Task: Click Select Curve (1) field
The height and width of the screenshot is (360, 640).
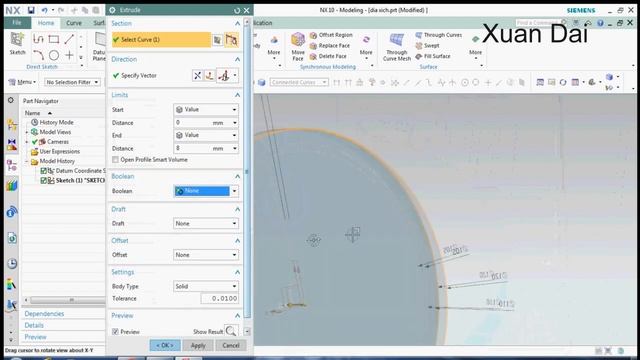Action: (162, 40)
